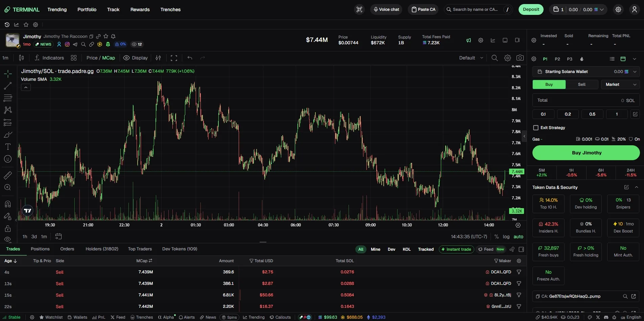
Task: Collapse the Token Data & Security section
Action: [637, 187]
